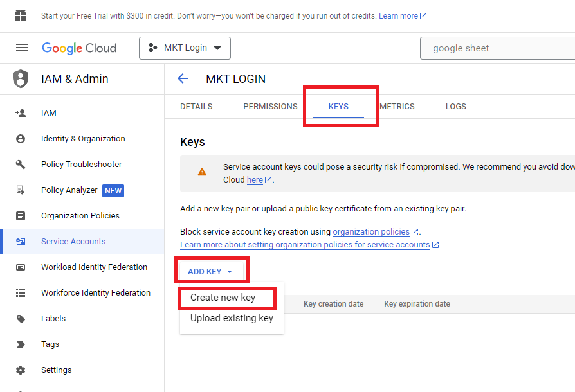The image size is (575, 392).
Task: Click the Organization Policies list icon
Action: click(21, 216)
